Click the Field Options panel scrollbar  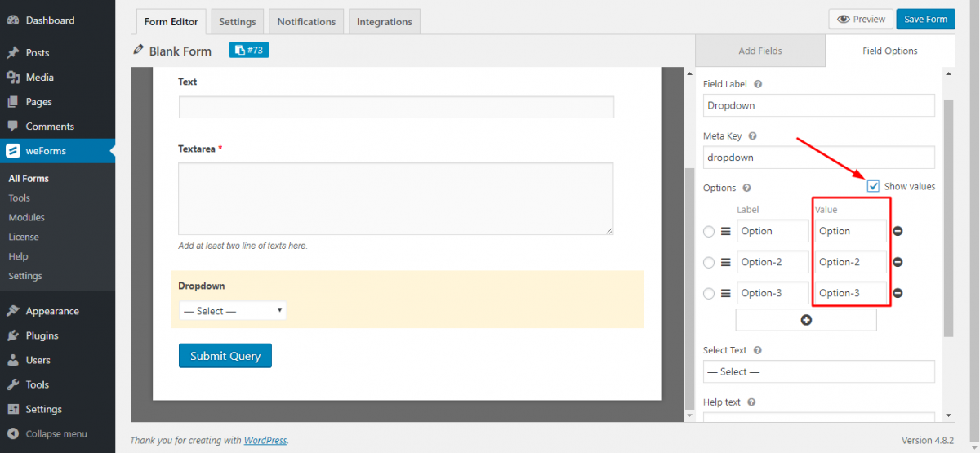(x=947, y=219)
